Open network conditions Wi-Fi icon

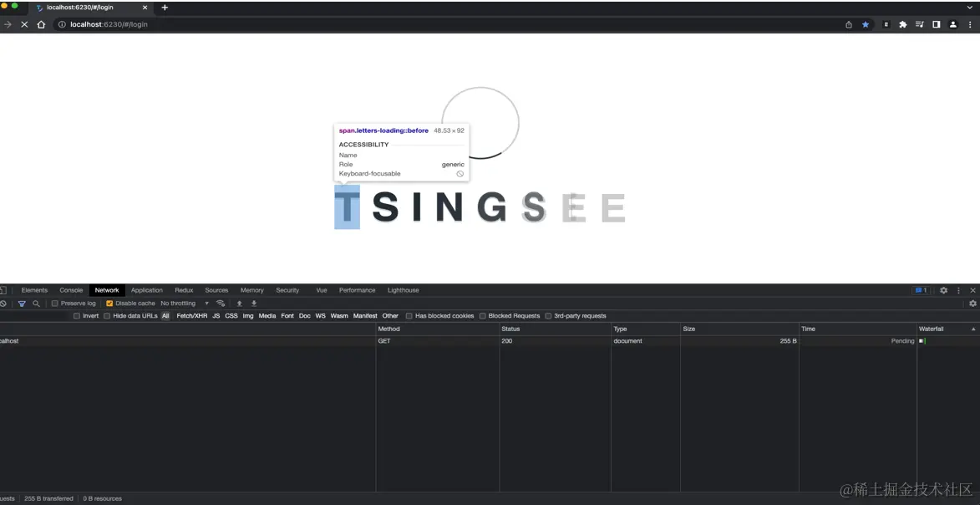point(220,304)
